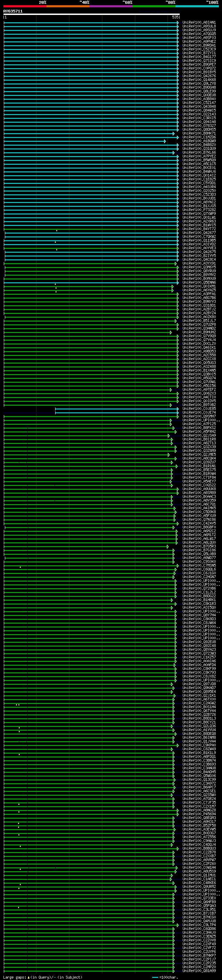Select the AV635711 query label

click(13, 11)
